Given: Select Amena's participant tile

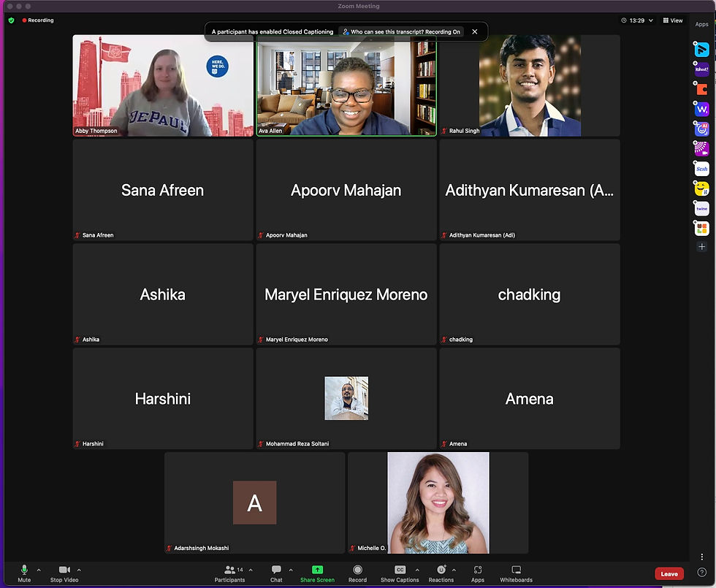Looking at the screenshot, I should tap(530, 399).
